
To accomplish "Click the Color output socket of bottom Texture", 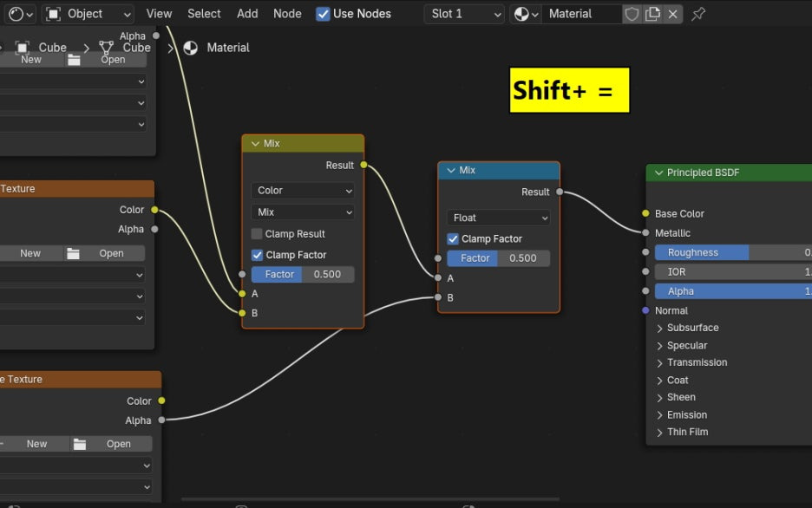I will click(x=161, y=401).
